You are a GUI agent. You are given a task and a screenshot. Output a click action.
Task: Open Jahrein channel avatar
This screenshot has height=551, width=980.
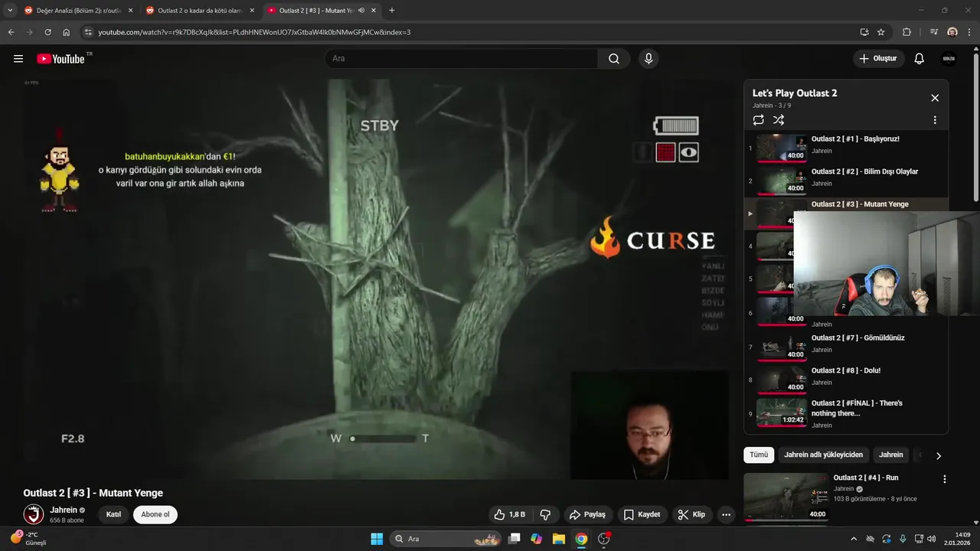point(34,514)
